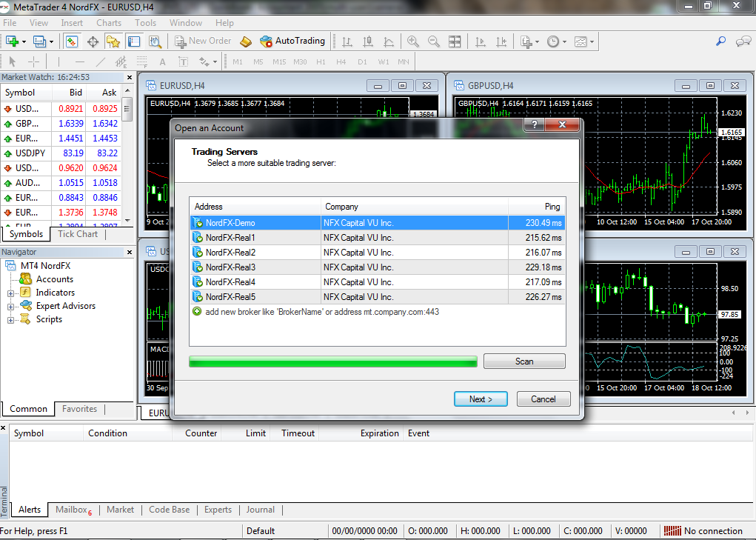This screenshot has width=756, height=540.
Task: Select Accounts in the Navigator
Action: [55, 279]
